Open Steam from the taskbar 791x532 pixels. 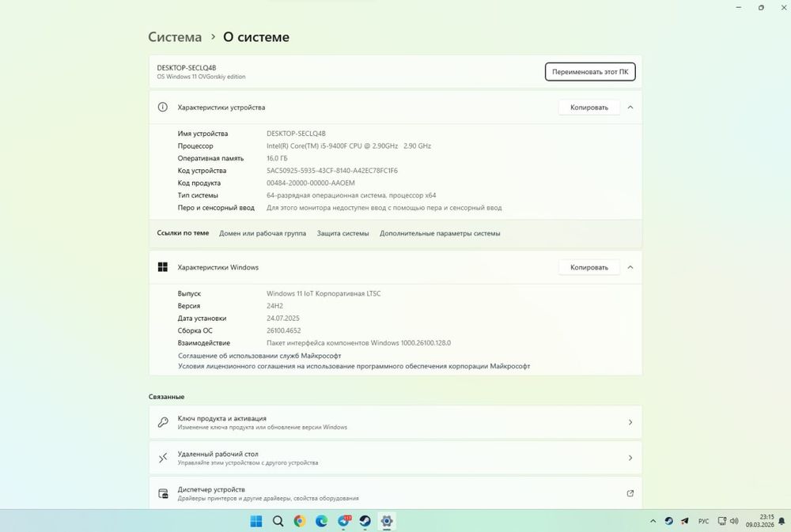point(365,521)
